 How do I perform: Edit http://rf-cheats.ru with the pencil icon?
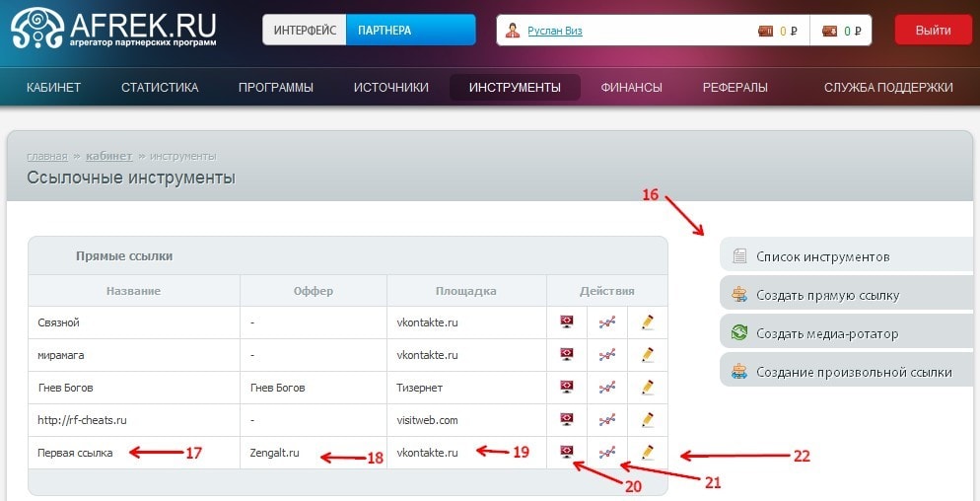tap(648, 420)
